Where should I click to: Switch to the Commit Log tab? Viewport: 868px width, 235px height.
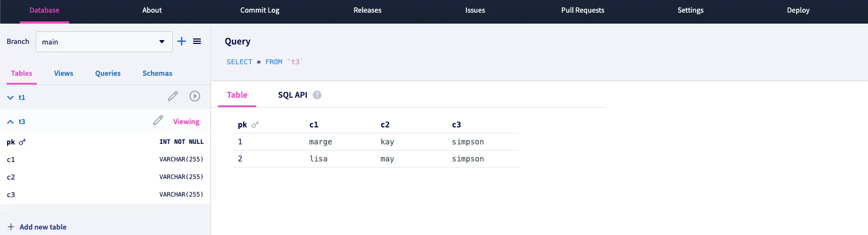[260, 10]
